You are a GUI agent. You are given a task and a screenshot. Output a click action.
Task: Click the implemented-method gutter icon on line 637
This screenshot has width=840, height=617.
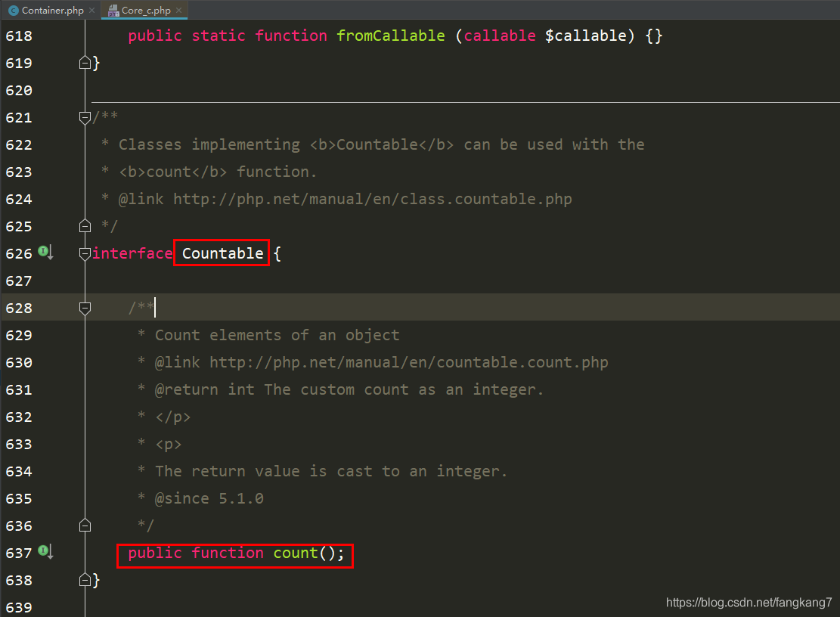[45, 552]
